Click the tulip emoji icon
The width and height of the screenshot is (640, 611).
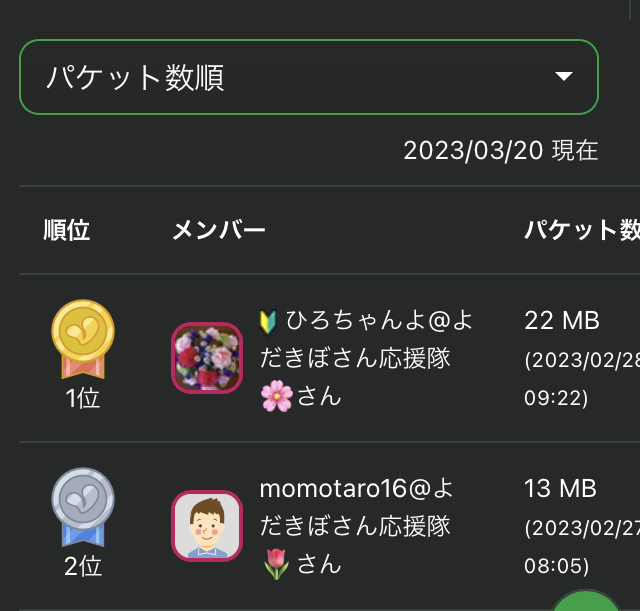coord(275,564)
